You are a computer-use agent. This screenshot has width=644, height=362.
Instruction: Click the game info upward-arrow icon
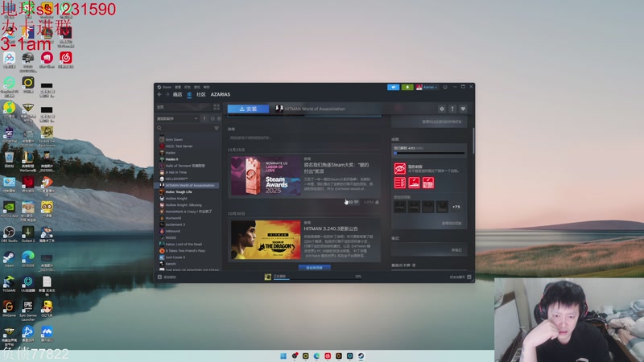coord(452,109)
